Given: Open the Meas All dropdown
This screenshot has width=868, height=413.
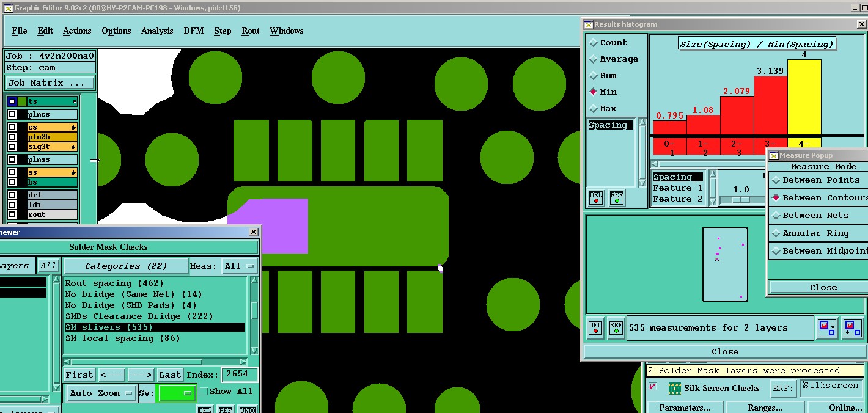Looking at the screenshot, I should tap(240, 266).
